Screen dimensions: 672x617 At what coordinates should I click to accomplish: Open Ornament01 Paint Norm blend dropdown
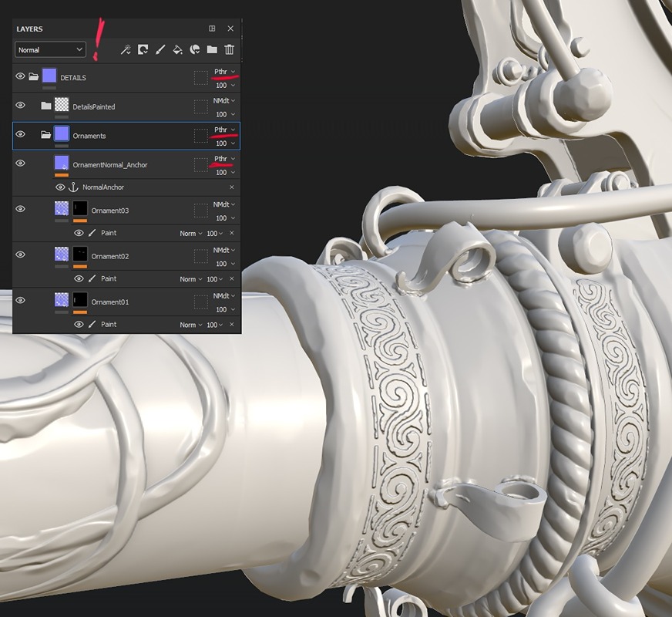tap(190, 325)
